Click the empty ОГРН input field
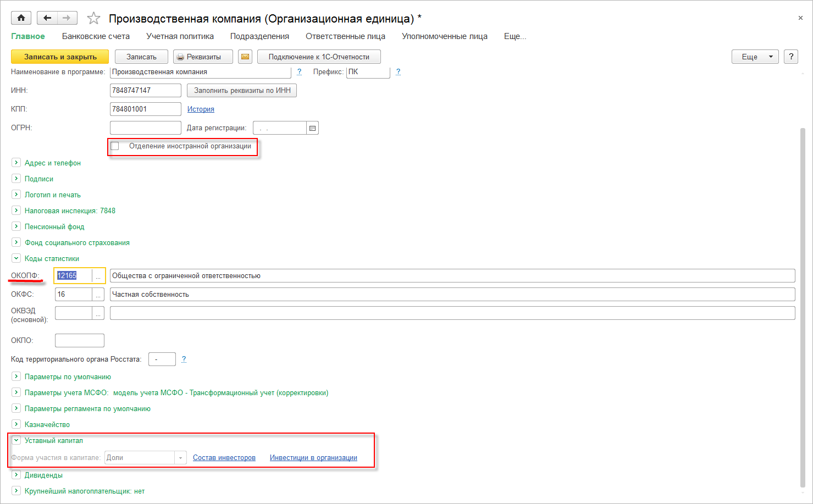Viewport: 813px width, 504px height. [146, 128]
